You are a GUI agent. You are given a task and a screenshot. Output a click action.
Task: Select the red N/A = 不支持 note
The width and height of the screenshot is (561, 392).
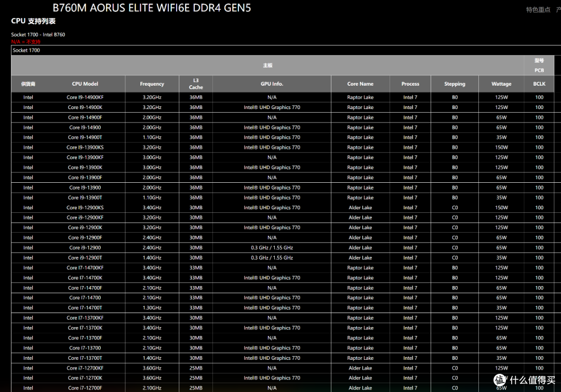[25, 42]
